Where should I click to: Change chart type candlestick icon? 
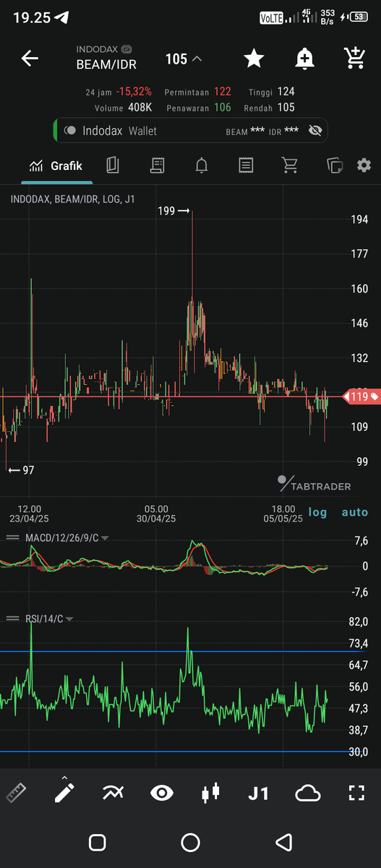click(210, 793)
